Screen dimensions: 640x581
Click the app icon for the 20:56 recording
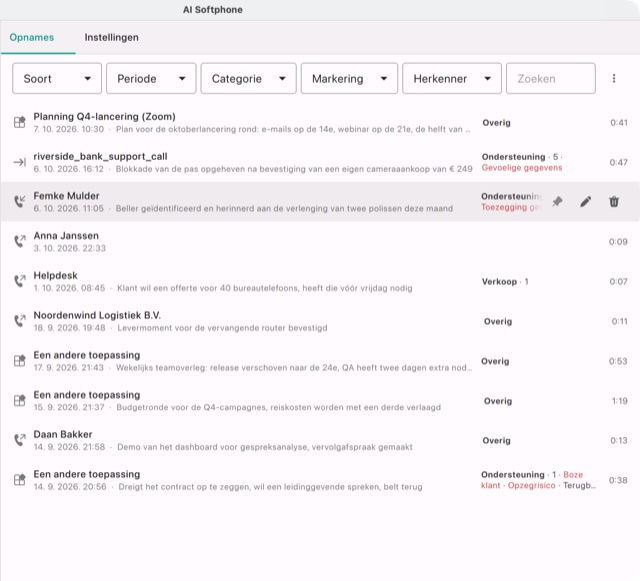click(x=20, y=480)
